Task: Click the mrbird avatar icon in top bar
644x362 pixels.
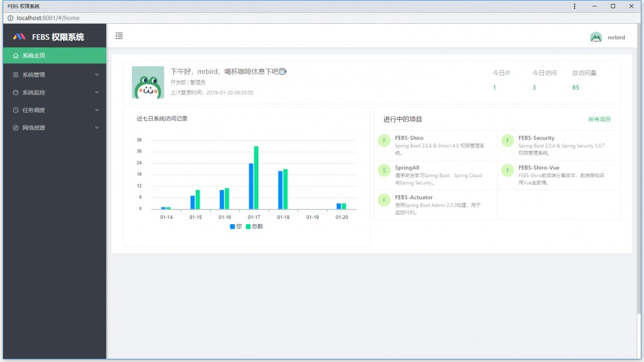Action: (x=596, y=37)
